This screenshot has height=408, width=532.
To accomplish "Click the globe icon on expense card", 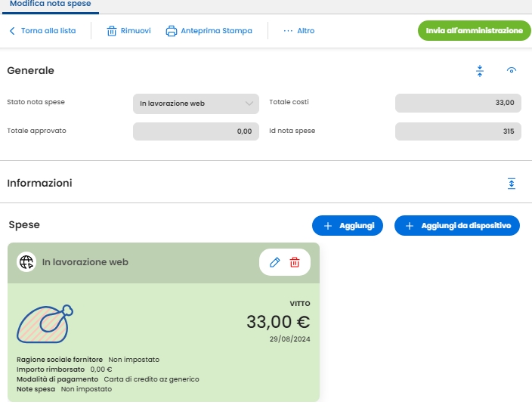I will pos(26,262).
